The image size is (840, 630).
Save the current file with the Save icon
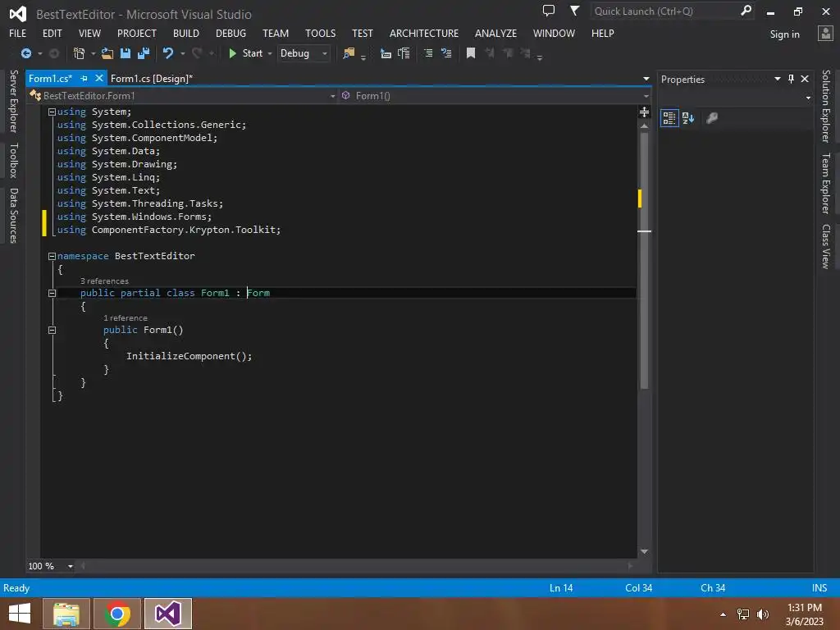pyautogui.click(x=126, y=53)
